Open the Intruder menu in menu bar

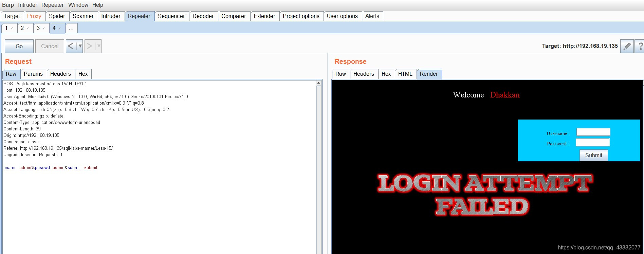click(27, 5)
